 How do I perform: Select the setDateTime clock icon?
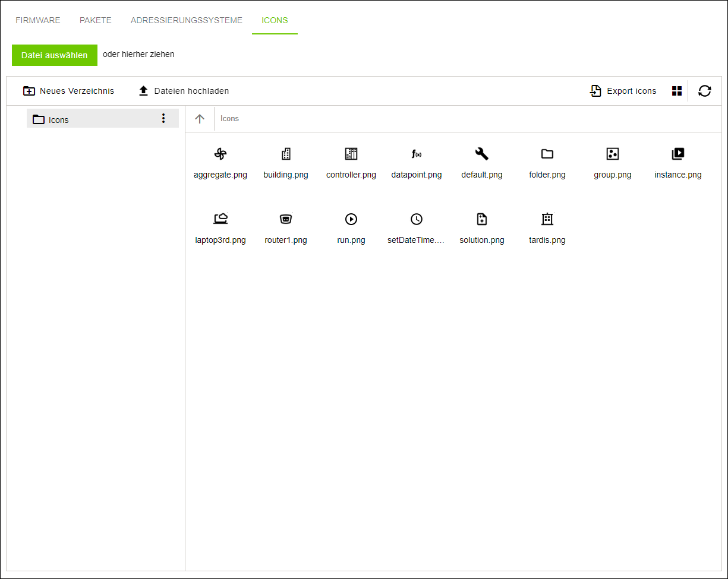tap(417, 219)
